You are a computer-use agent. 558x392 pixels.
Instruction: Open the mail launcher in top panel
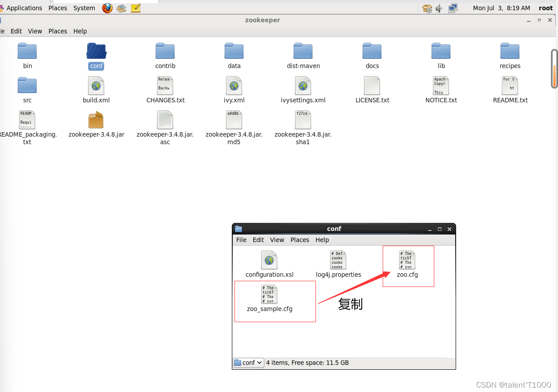121,8
